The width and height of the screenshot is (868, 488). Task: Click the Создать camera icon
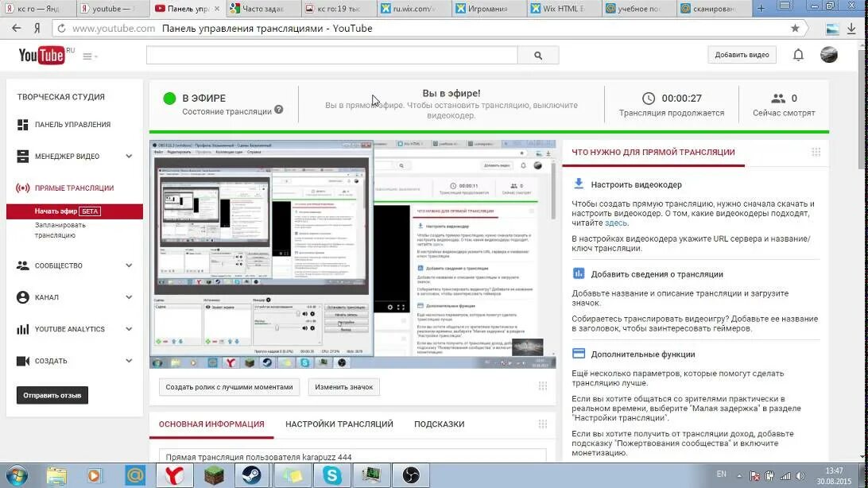23,361
